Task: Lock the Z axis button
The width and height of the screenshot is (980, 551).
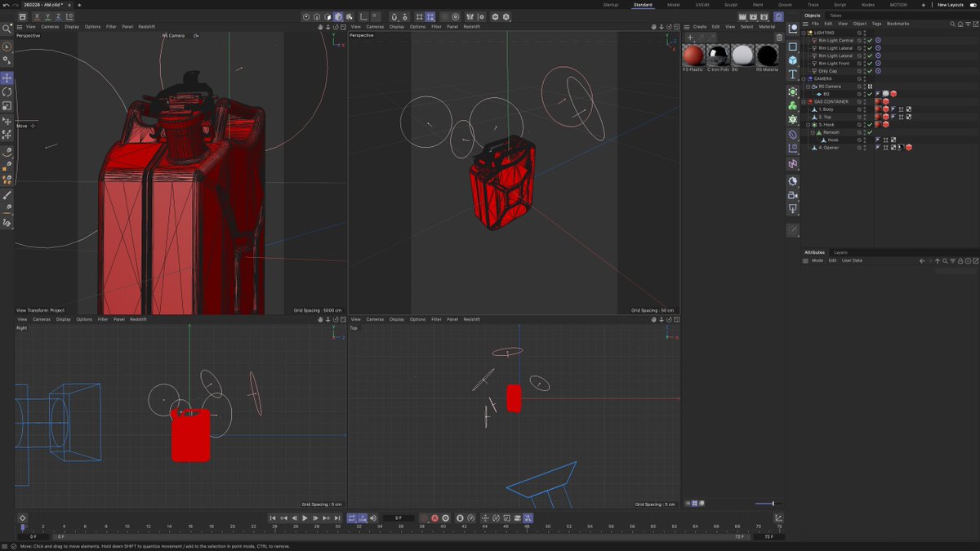Action: click(58, 16)
